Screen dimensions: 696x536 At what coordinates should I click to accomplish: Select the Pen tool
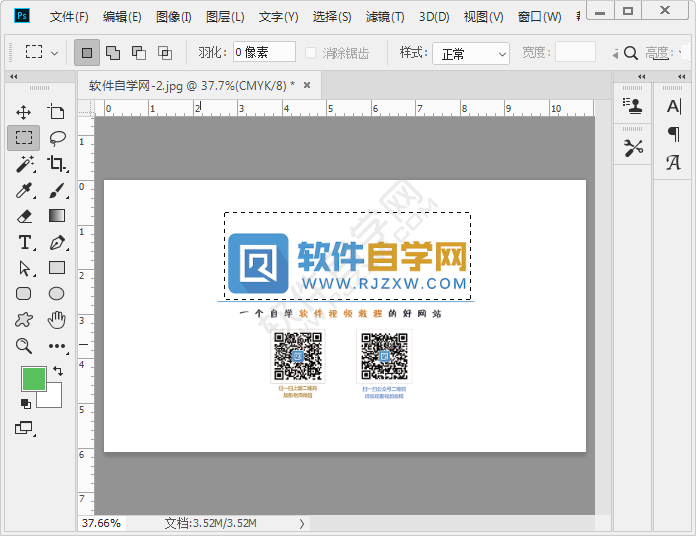coord(58,242)
